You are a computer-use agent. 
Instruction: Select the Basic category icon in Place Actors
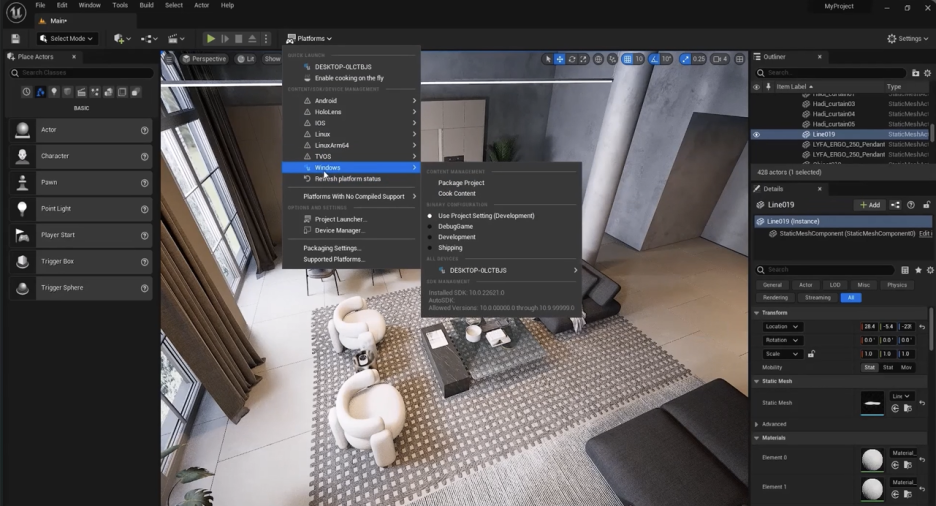tap(40, 92)
